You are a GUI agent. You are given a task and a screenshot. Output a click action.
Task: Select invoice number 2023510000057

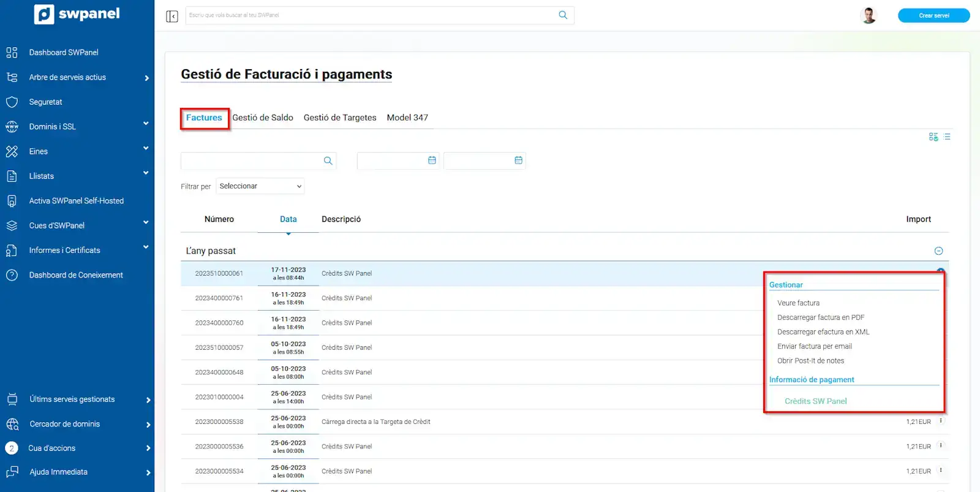coord(219,348)
